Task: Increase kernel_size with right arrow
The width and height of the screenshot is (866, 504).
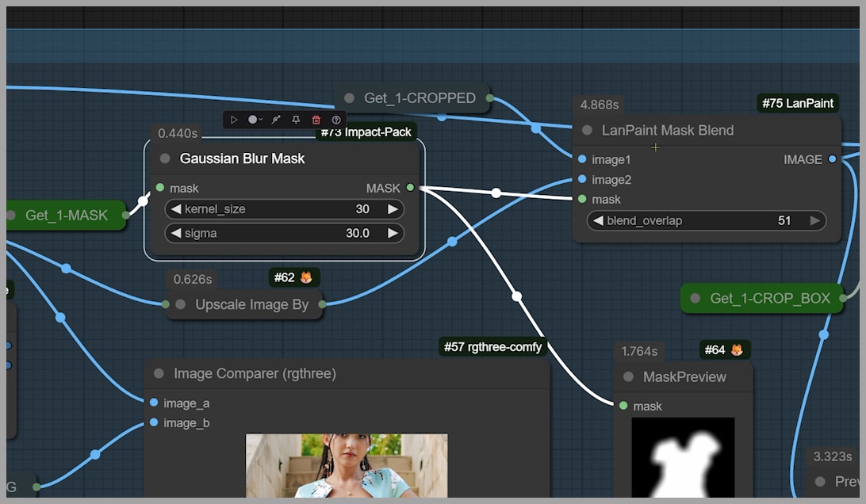Action: click(393, 209)
